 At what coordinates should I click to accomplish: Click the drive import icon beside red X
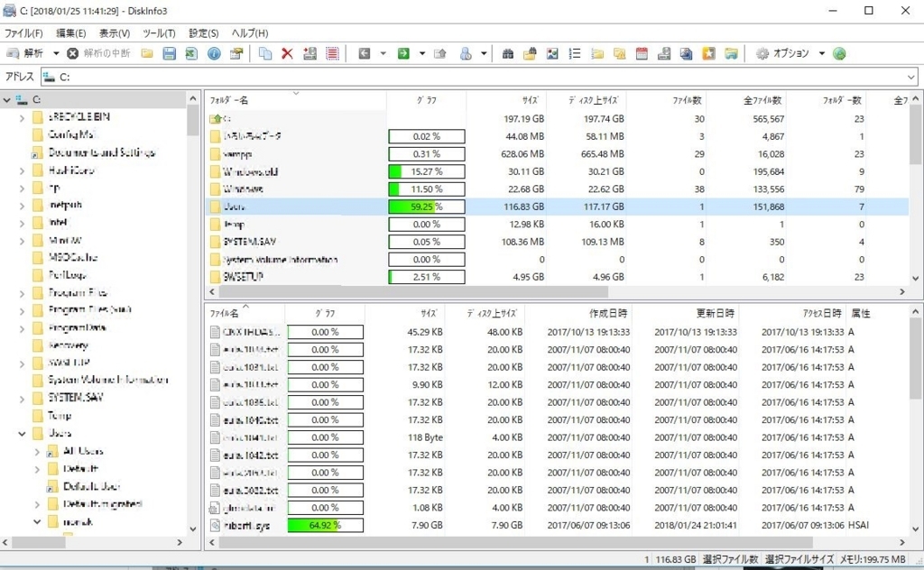pos(310,53)
